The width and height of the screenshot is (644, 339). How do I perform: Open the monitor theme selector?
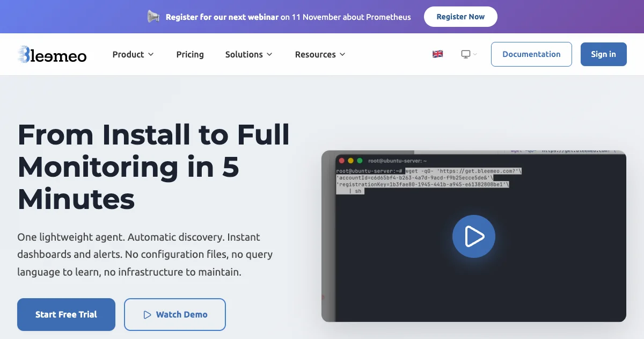tap(469, 54)
